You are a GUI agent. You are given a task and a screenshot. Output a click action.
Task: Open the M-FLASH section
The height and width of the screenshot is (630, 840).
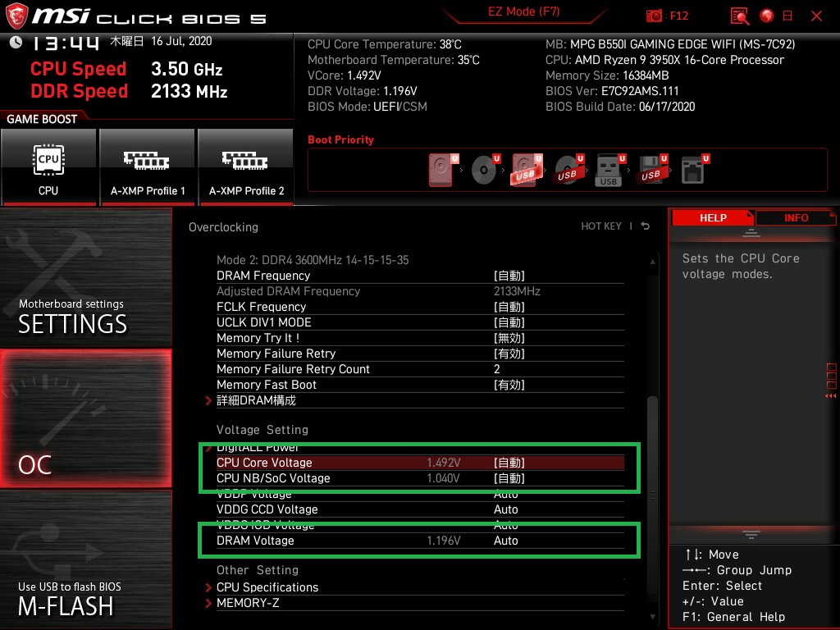[85, 559]
